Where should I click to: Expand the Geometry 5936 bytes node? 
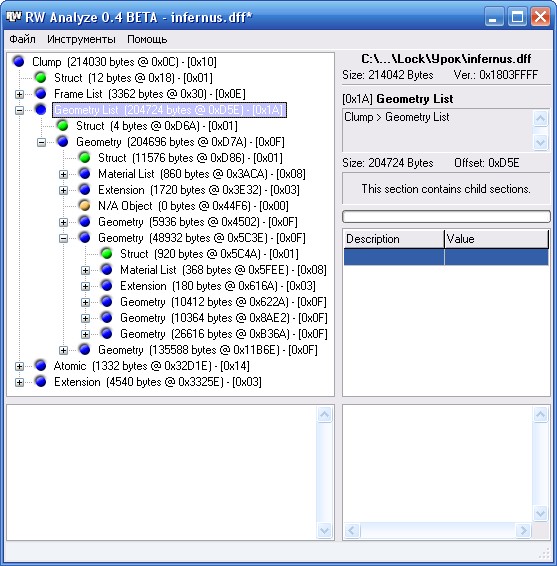pos(64,222)
